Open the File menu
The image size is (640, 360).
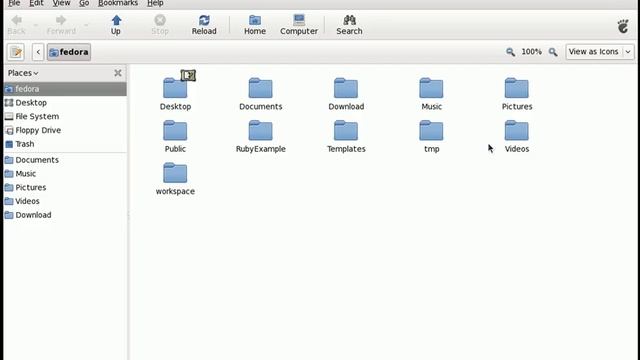[x=14, y=3]
